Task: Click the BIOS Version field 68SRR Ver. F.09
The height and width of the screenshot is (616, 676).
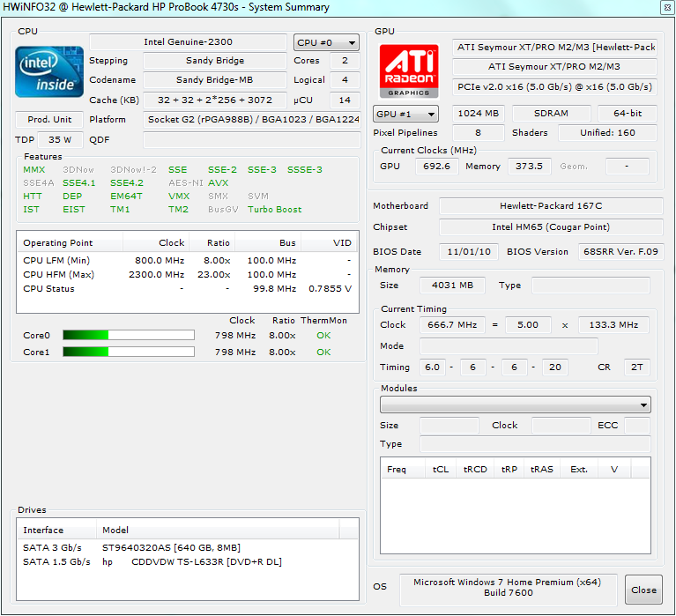Action: [x=620, y=252]
